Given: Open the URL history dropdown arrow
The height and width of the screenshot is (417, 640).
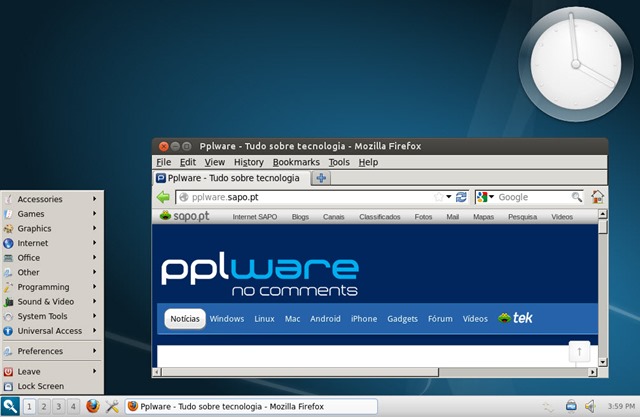Looking at the screenshot, I should pos(449,197).
